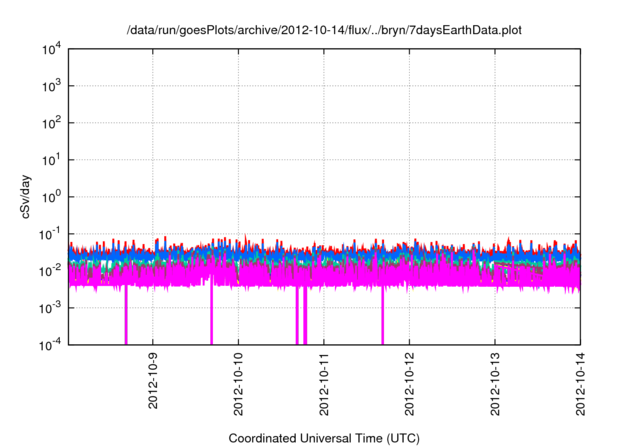Click the 10^-1 y-axis tick label
This screenshot has width=640, height=448.
pyautogui.click(x=48, y=233)
